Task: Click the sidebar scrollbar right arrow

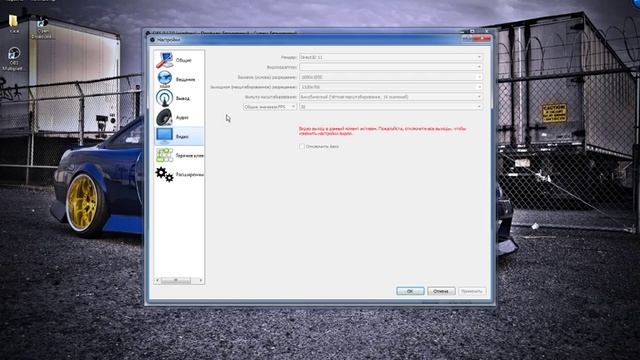Action: [x=201, y=280]
